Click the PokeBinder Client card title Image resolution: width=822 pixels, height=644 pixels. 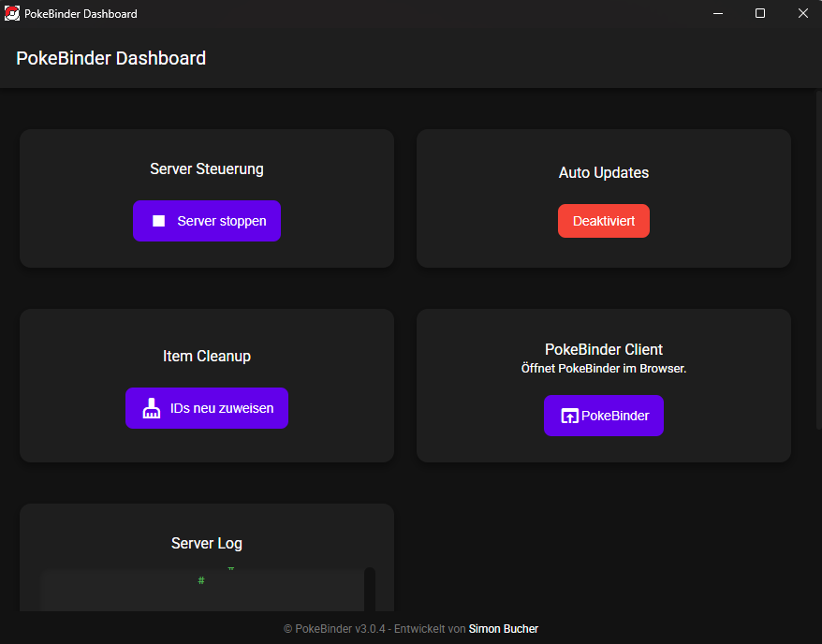[604, 349]
